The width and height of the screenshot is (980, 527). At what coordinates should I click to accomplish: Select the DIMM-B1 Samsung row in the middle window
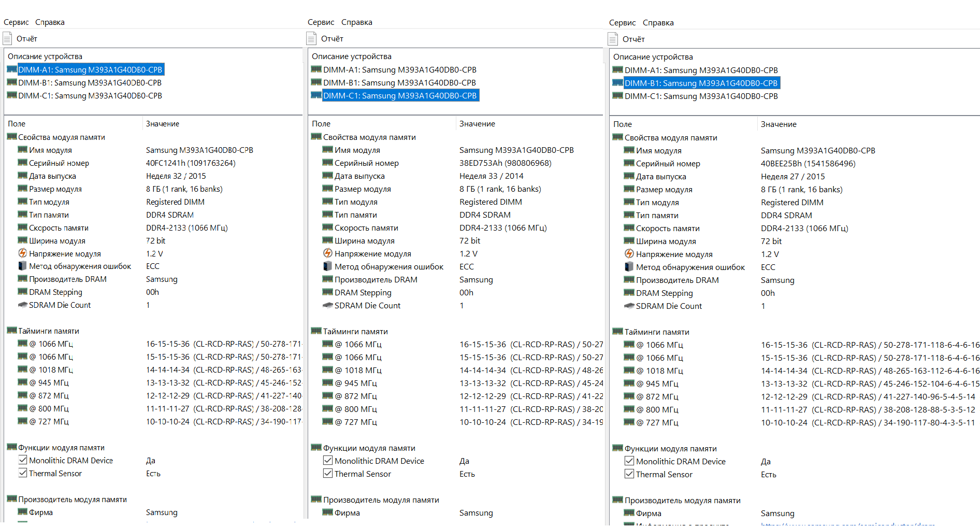click(399, 82)
